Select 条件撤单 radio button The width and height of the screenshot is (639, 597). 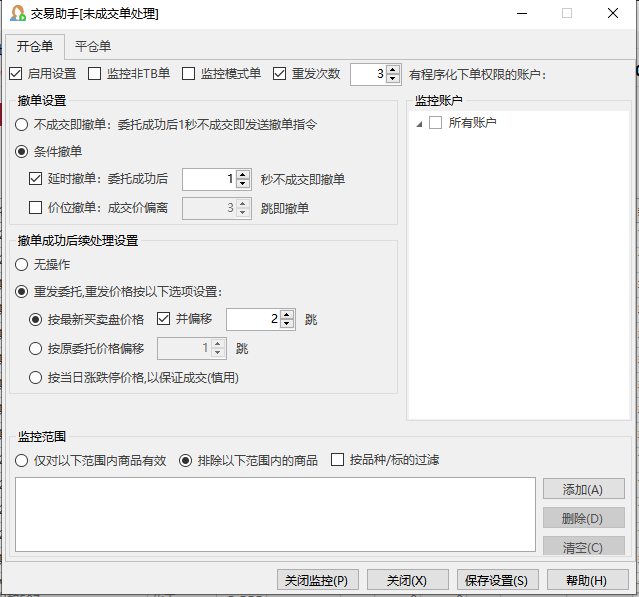tap(21, 152)
